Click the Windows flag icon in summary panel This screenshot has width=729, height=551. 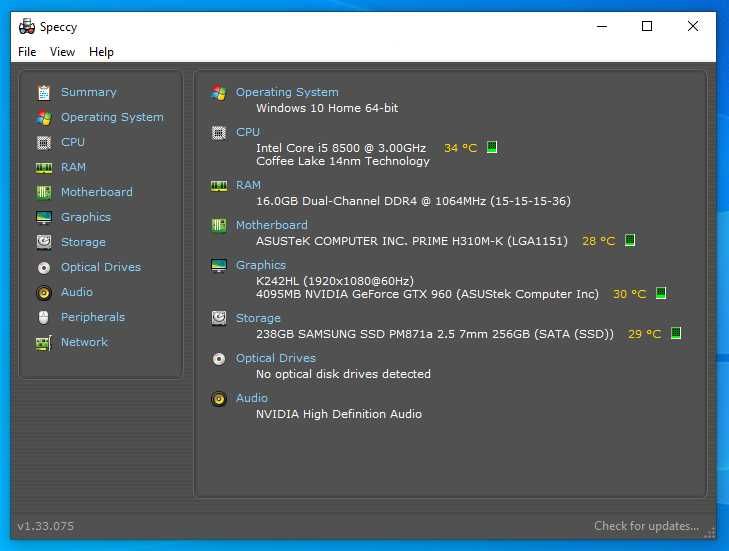(x=219, y=93)
